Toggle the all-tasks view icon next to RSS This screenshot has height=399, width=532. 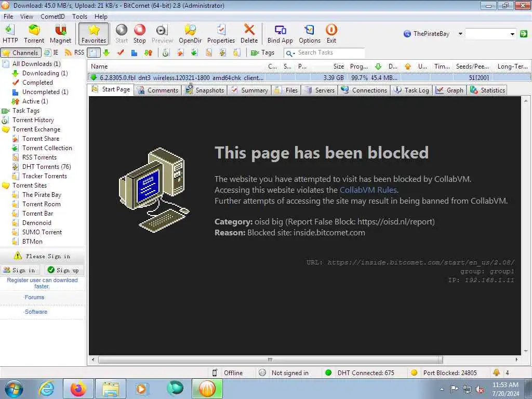click(x=94, y=52)
